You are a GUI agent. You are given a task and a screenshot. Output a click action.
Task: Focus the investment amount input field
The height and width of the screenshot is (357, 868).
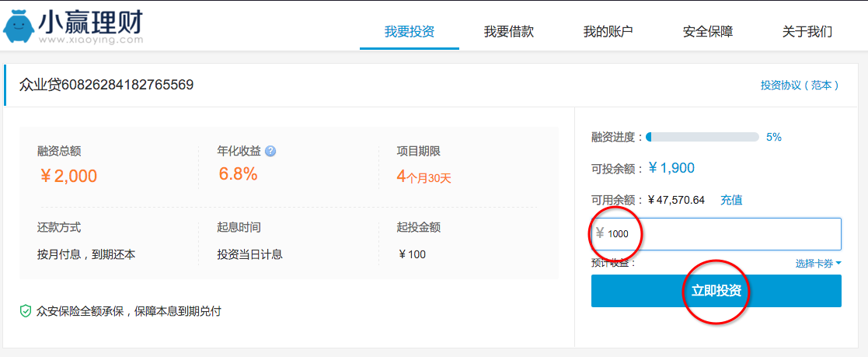[x=716, y=234]
